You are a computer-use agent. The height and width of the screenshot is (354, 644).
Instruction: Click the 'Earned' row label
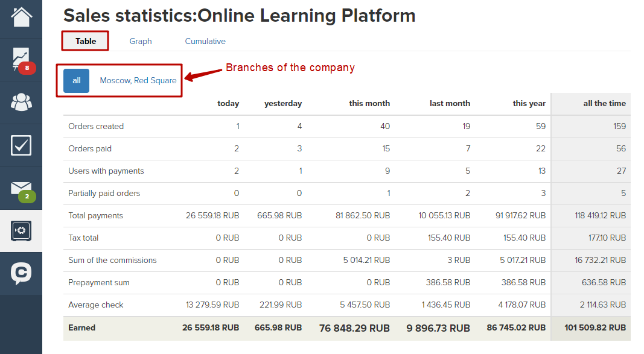(x=81, y=327)
